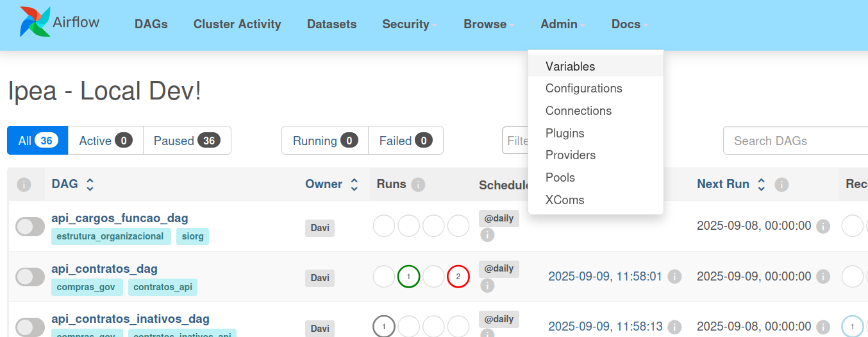Filter DAGs by the Paused button
Image resolution: width=868 pixels, height=337 pixels.
click(187, 141)
